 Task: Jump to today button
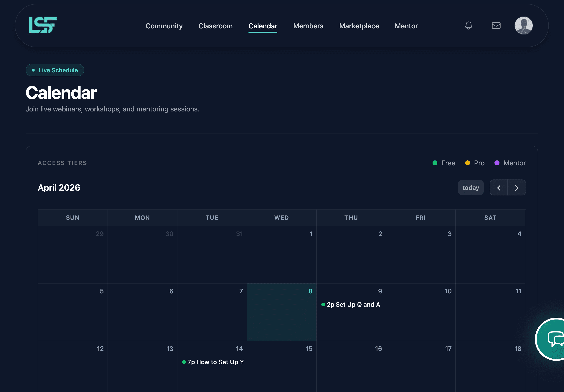click(470, 188)
